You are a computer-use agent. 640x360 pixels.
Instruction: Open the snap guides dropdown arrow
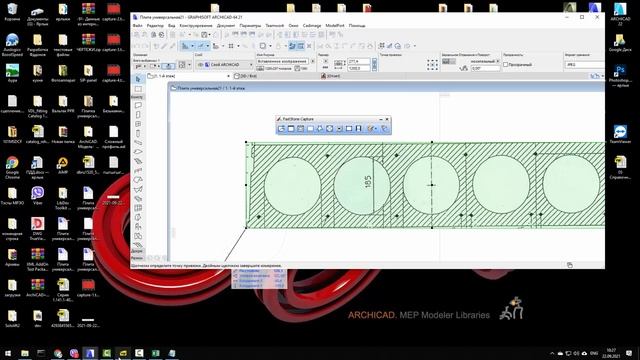point(208,46)
